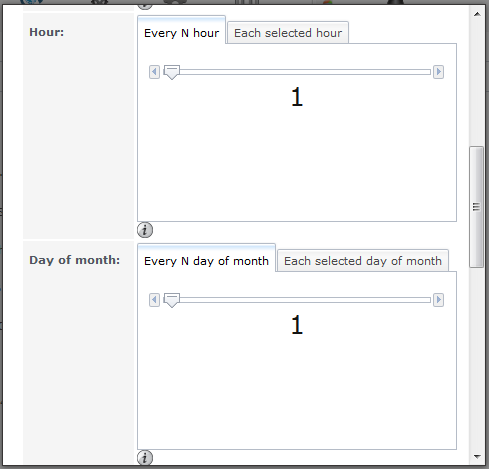Click the vertical scrollbar thumb
Image resolution: width=489 pixels, height=469 pixels.
pyautogui.click(x=477, y=207)
